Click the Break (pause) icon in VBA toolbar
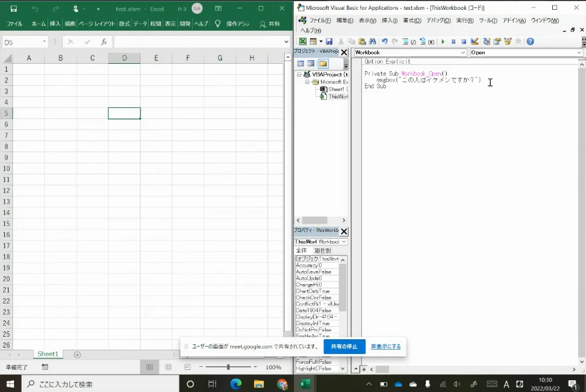586x392 pixels. (453, 42)
